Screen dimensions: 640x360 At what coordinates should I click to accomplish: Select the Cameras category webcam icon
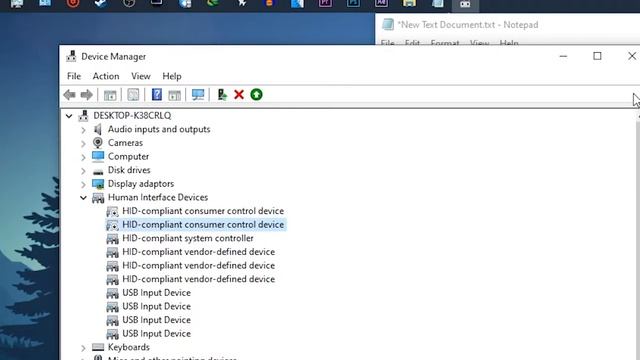[x=98, y=143]
